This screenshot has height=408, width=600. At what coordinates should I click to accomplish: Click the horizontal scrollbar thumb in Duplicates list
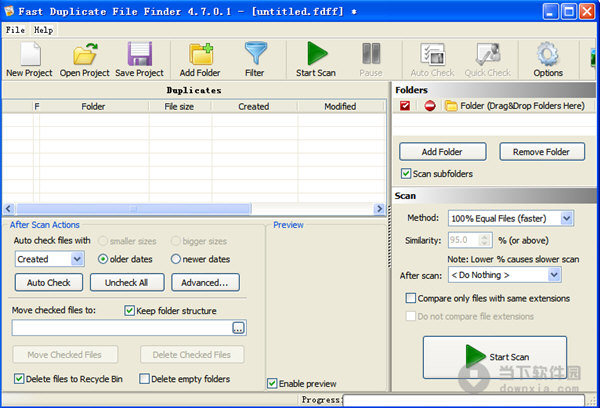(133, 209)
